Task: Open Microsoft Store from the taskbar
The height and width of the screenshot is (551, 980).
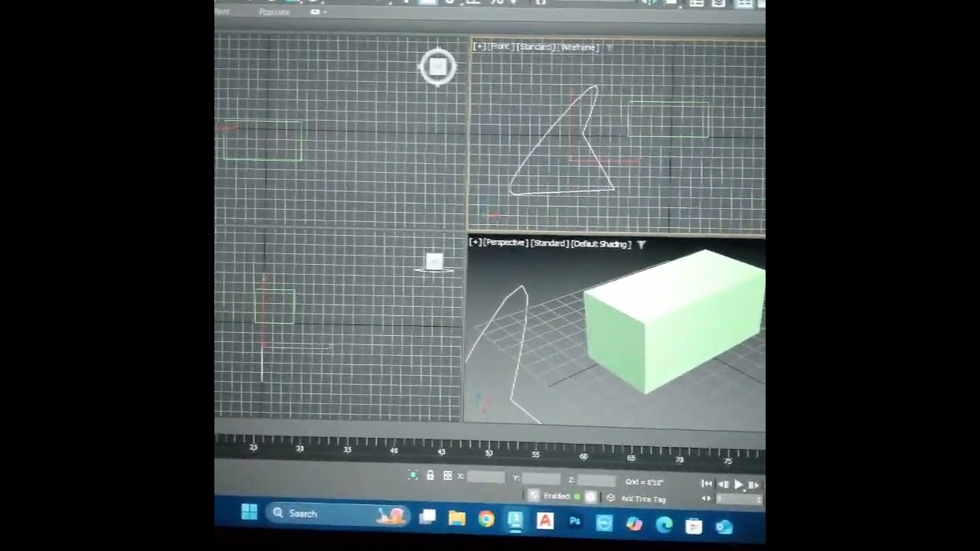Action: tap(694, 526)
